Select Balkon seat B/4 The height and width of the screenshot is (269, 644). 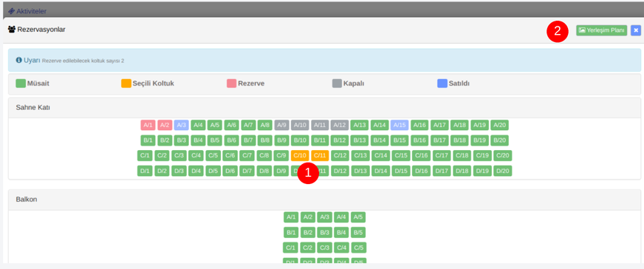(x=341, y=233)
